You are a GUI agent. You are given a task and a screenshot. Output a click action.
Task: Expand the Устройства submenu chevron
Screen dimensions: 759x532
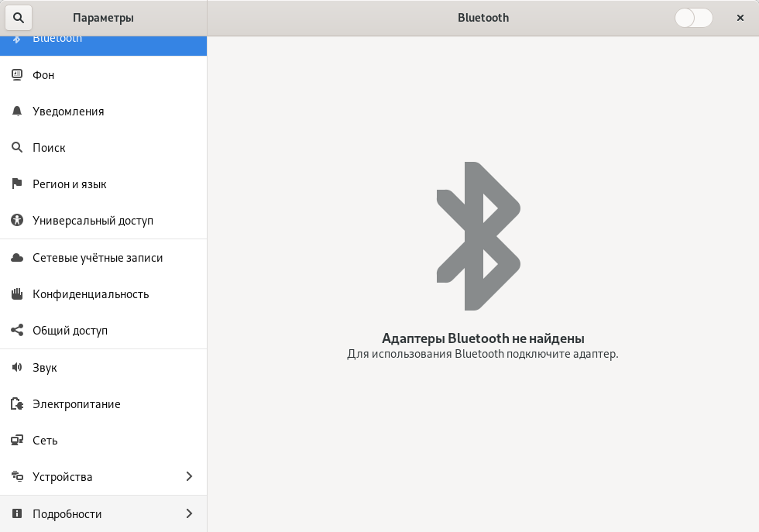coord(189,476)
